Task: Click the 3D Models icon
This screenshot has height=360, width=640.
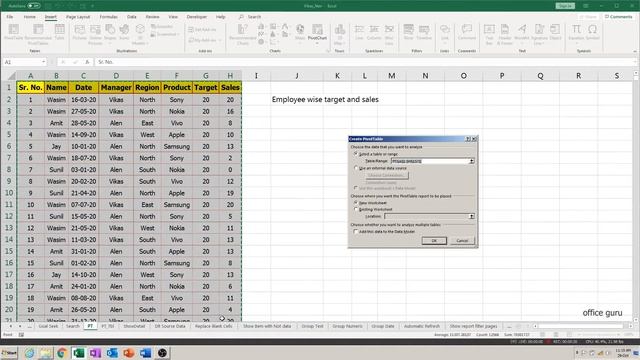Action: (140, 33)
